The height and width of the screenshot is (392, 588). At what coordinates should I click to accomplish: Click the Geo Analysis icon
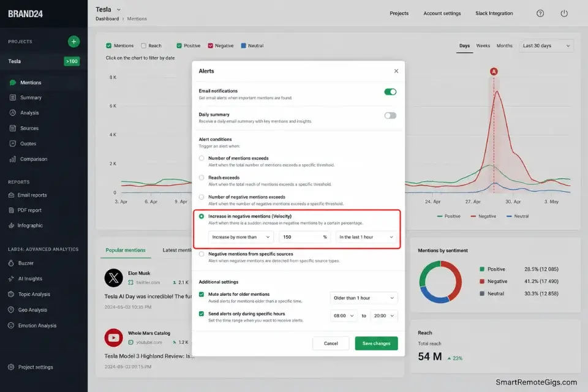11,310
